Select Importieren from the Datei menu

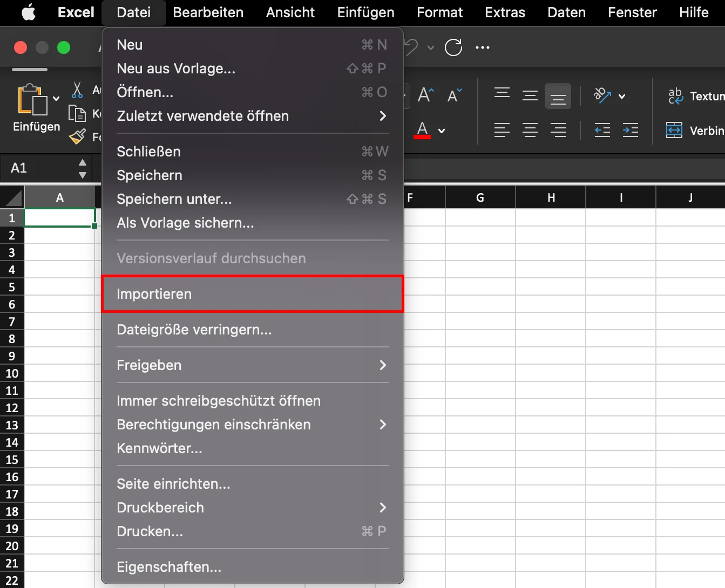pos(252,294)
